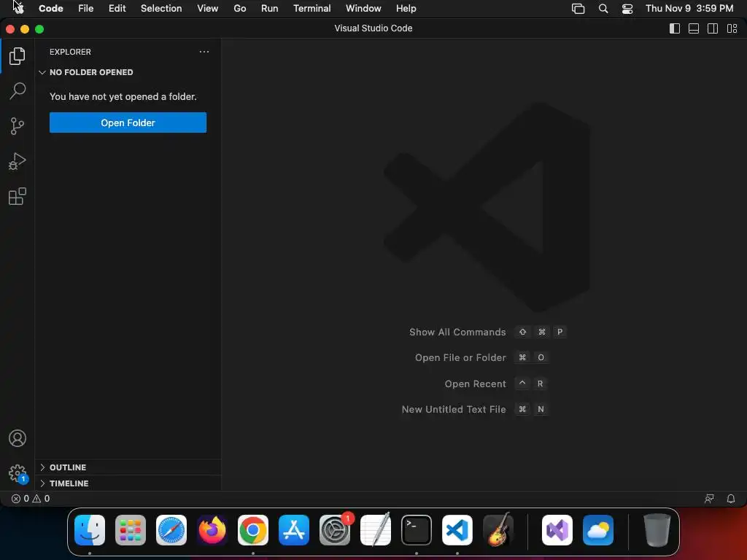Open the Source Control view icon
This screenshot has height=560, width=747.
tap(18, 126)
